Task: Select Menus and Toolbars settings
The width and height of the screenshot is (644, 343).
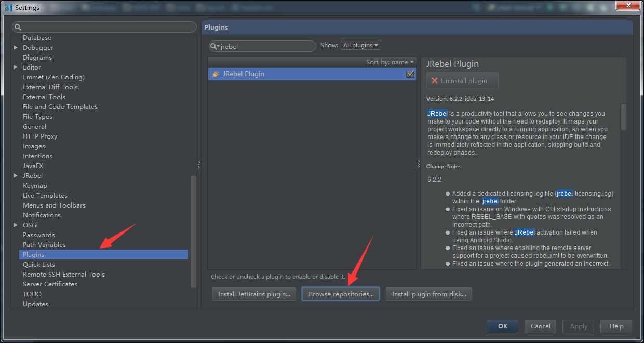Action: pos(54,205)
